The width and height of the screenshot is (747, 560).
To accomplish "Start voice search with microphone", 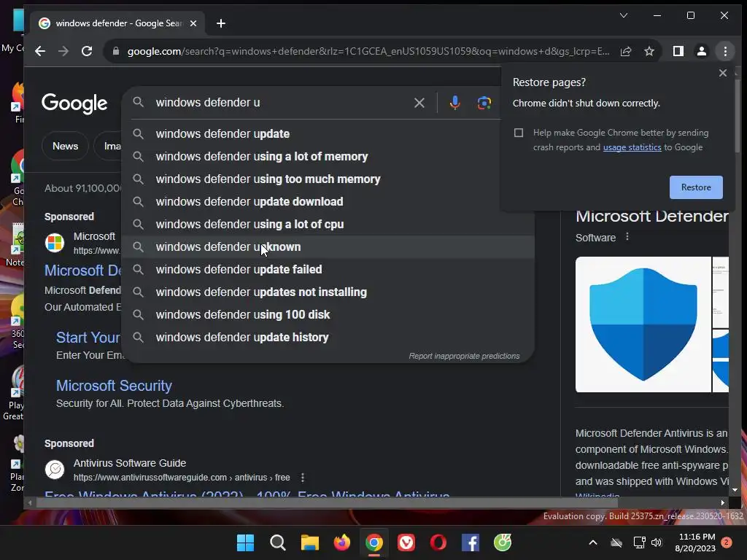I will click(x=455, y=103).
